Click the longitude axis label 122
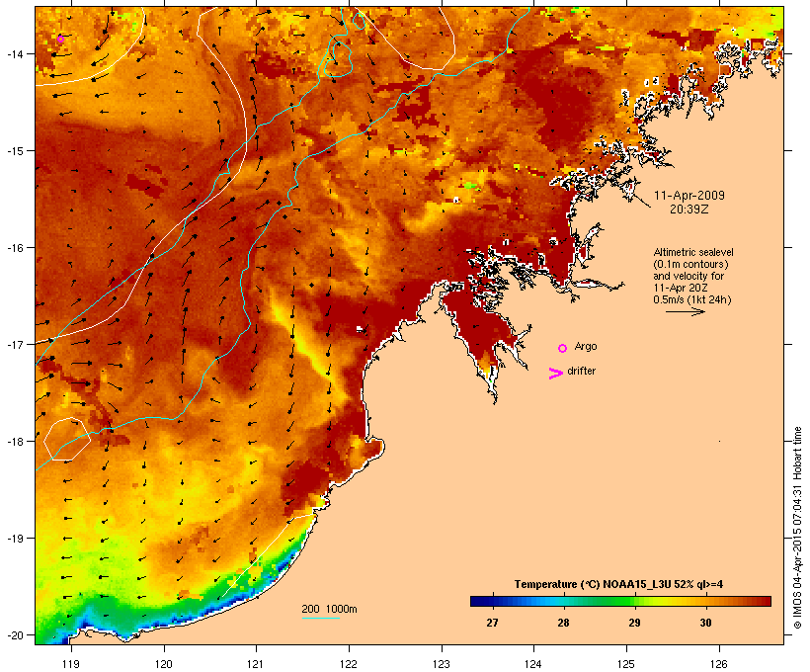 tap(349, 664)
